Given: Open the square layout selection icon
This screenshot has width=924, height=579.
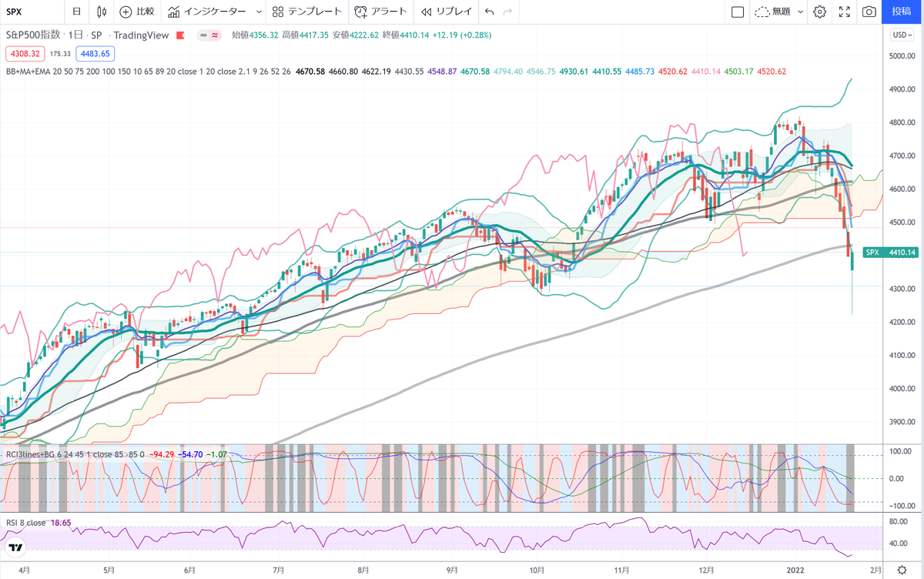Looking at the screenshot, I should [737, 12].
